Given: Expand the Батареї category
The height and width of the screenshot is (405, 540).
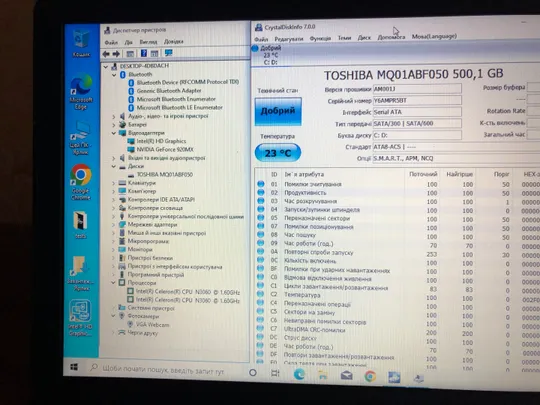Looking at the screenshot, I should click(114, 125).
